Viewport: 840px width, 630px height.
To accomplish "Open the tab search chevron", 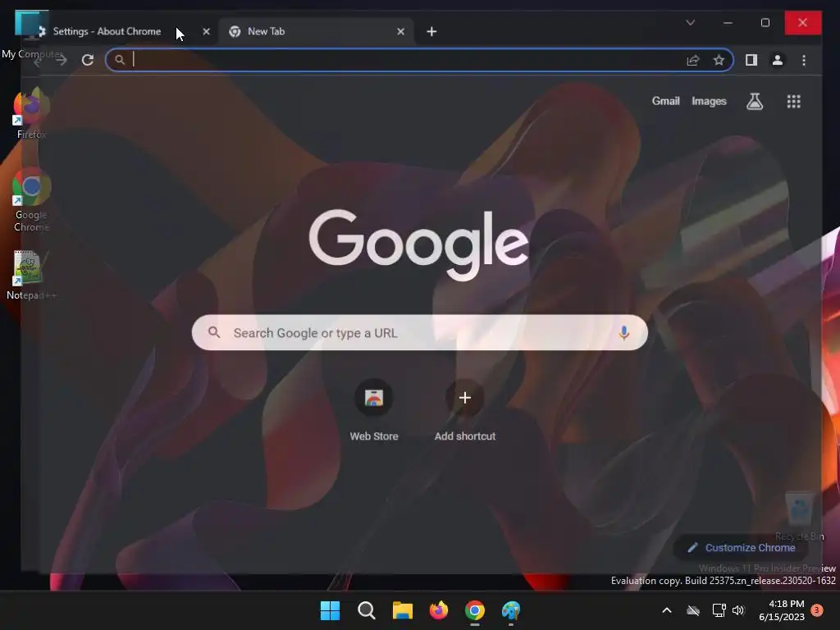I will click(x=691, y=22).
